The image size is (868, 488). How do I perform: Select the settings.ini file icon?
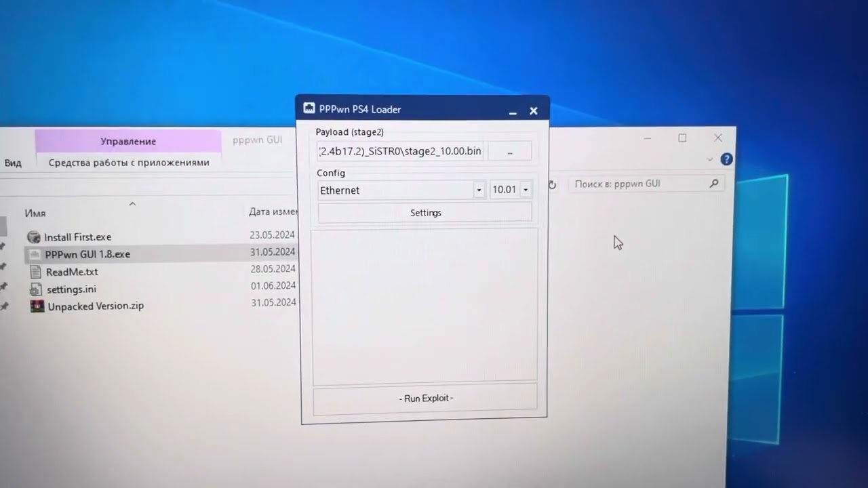click(x=36, y=289)
